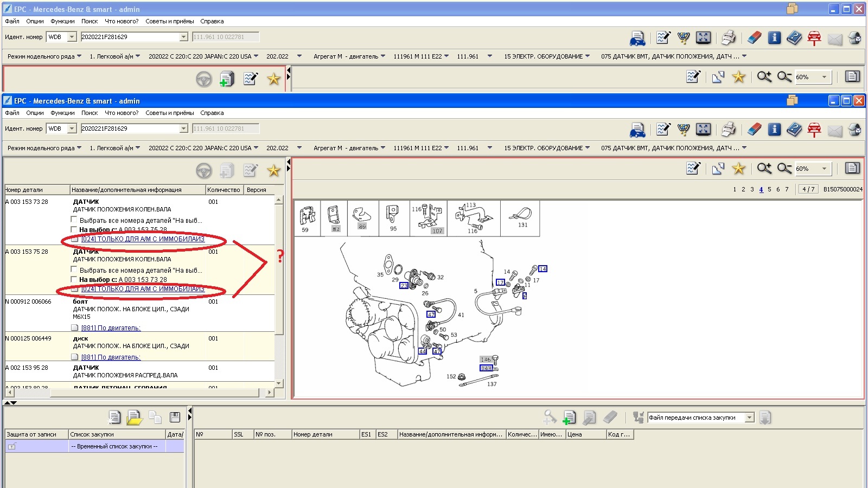This screenshot has height=488, width=868.
Task: Open '[024] ТОЛЬКО ДЛЯ А/М С ИММОБИЛАЙЗ' link under A 003 153 73 28
Action: [143, 239]
